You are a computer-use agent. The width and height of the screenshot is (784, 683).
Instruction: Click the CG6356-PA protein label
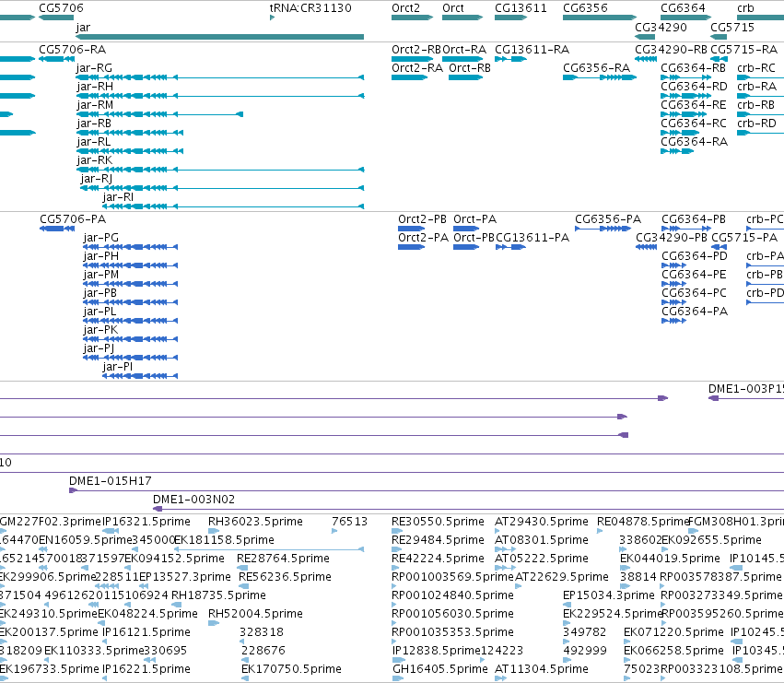tap(608, 219)
